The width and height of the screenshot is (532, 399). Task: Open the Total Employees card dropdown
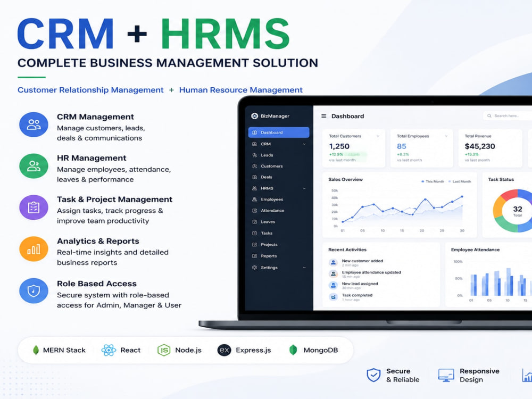[446, 136]
